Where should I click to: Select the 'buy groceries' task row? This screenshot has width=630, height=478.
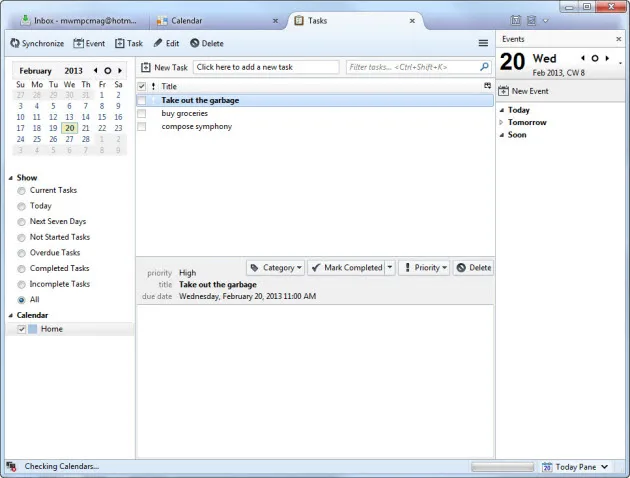pos(315,114)
